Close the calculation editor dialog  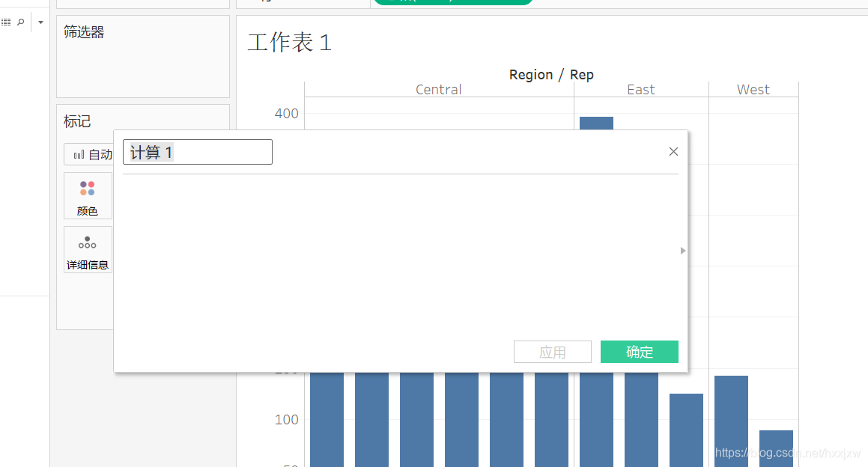(x=673, y=152)
